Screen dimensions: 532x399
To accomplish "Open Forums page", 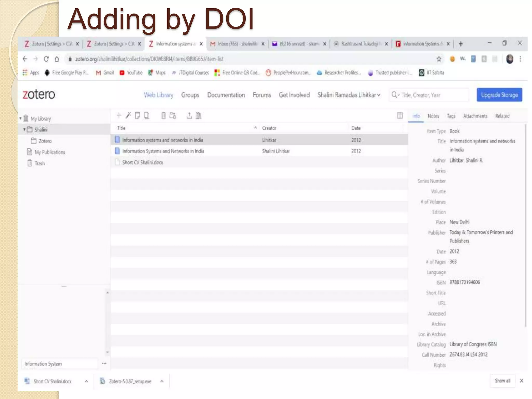I will point(262,95).
